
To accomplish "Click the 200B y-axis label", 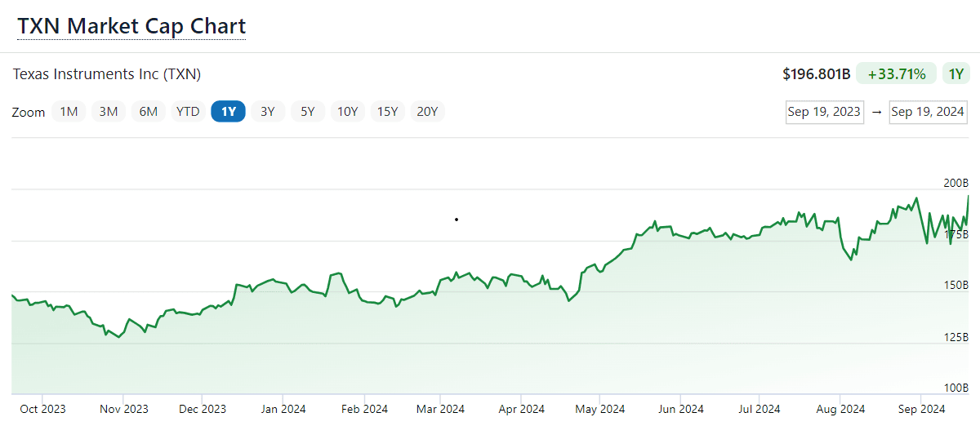I will [955, 183].
